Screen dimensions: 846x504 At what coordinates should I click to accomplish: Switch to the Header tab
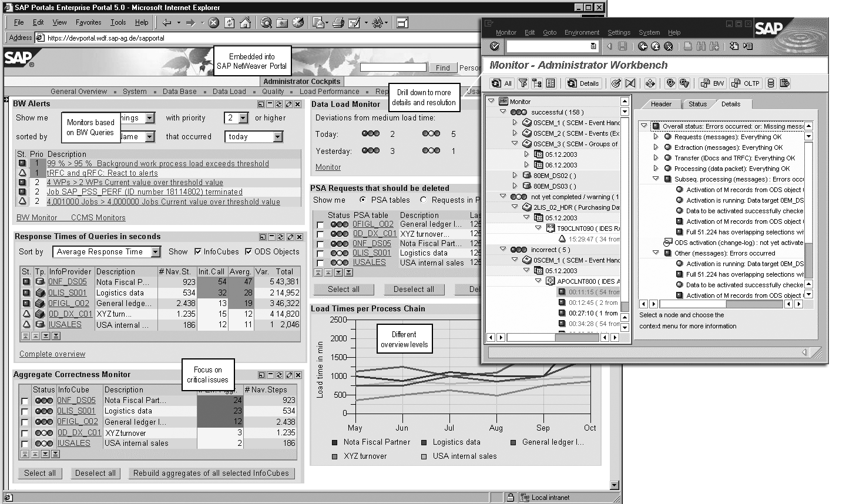661,104
